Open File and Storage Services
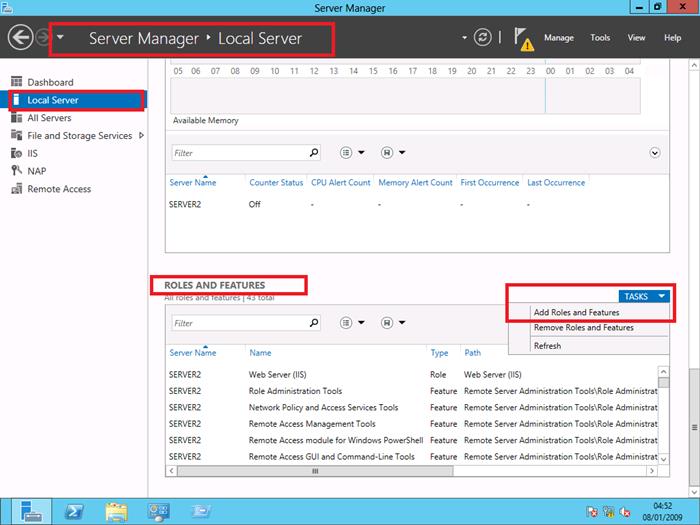The height and width of the screenshot is (525, 700). tap(79, 136)
